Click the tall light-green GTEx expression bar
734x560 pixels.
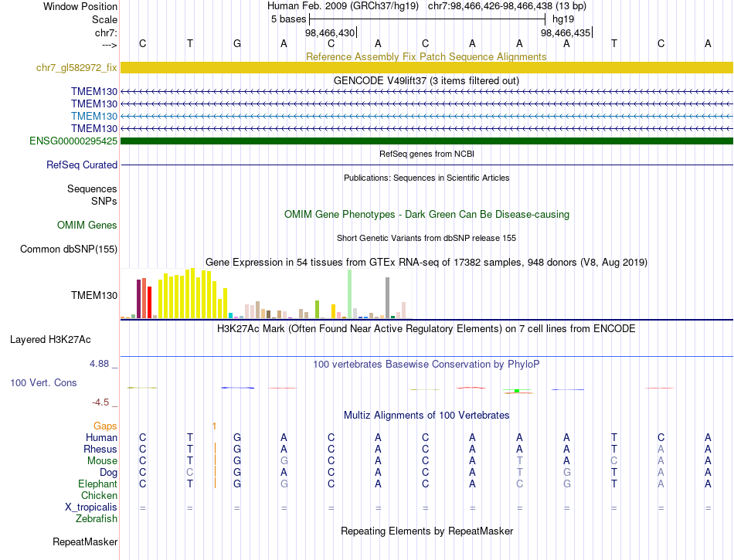point(350,294)
